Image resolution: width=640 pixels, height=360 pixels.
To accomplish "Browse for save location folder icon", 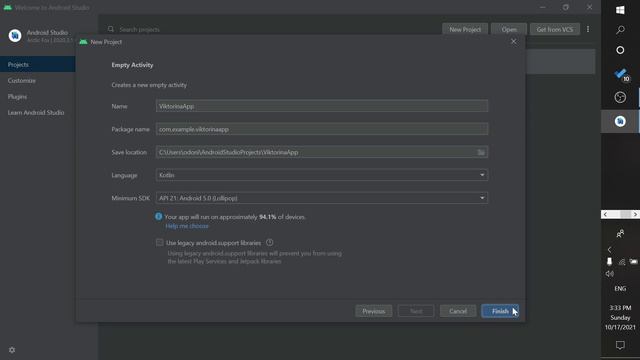I will (481, 152).
